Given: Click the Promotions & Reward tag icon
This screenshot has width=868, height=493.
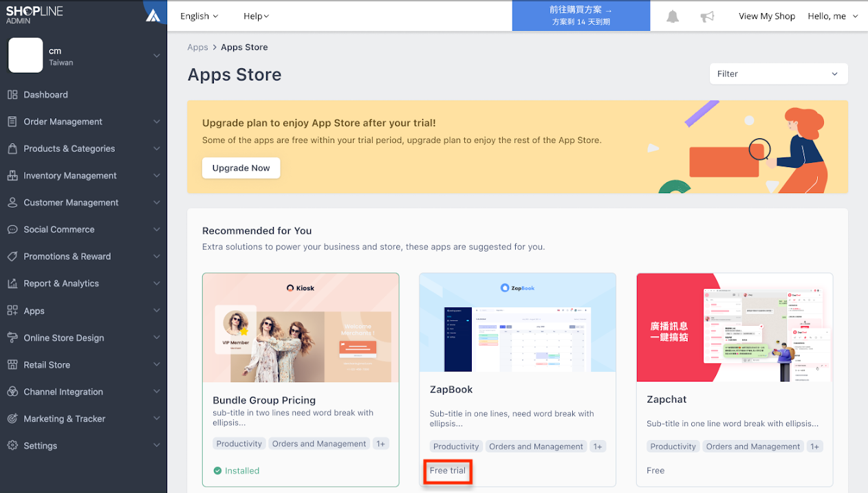Looking at the screenshot, I should [x=12, y=256].
